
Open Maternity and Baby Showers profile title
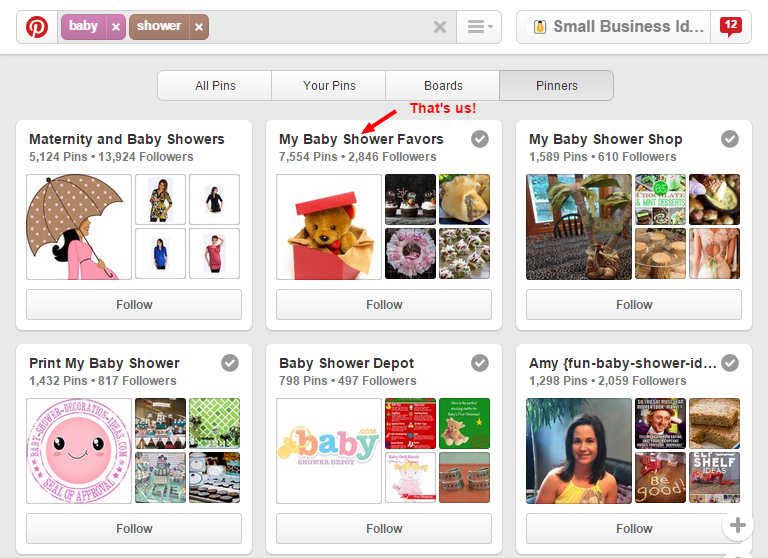127,139
